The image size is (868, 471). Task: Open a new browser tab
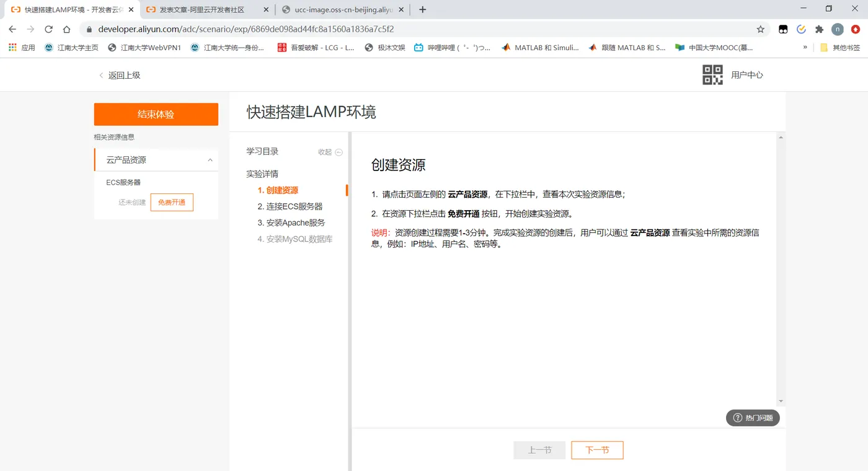click(423, 9)
